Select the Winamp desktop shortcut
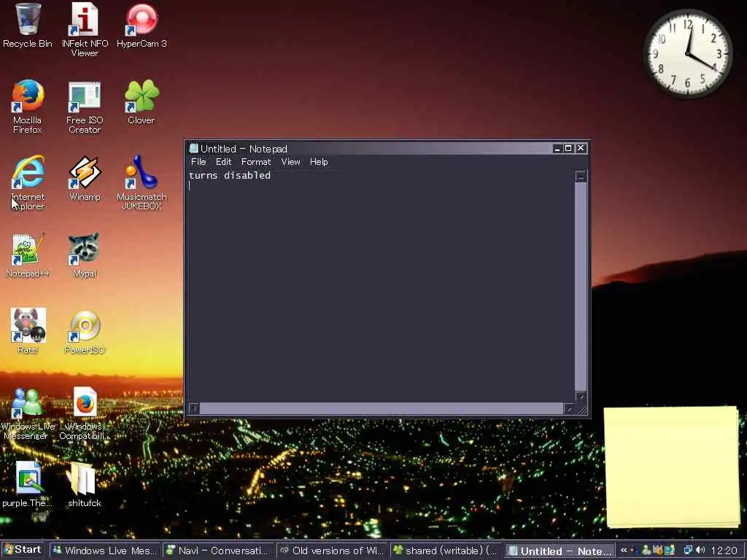This screenshot has width=747, height=560. 85,179
